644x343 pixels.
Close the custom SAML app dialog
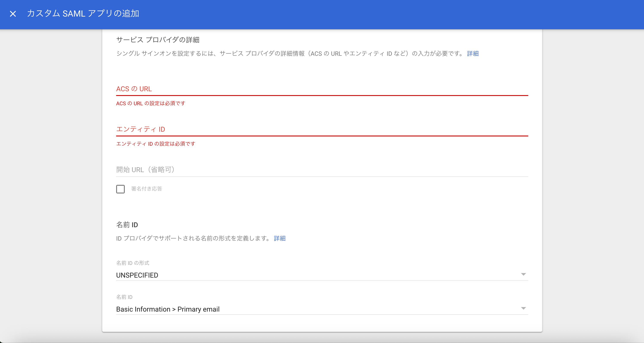pyautogui.click(x=13, y=14)
